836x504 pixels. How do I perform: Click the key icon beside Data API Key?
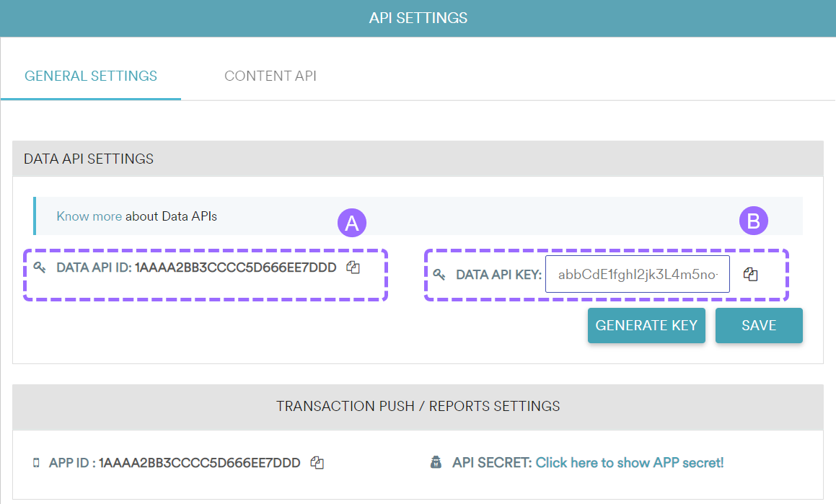click(439, 275)
